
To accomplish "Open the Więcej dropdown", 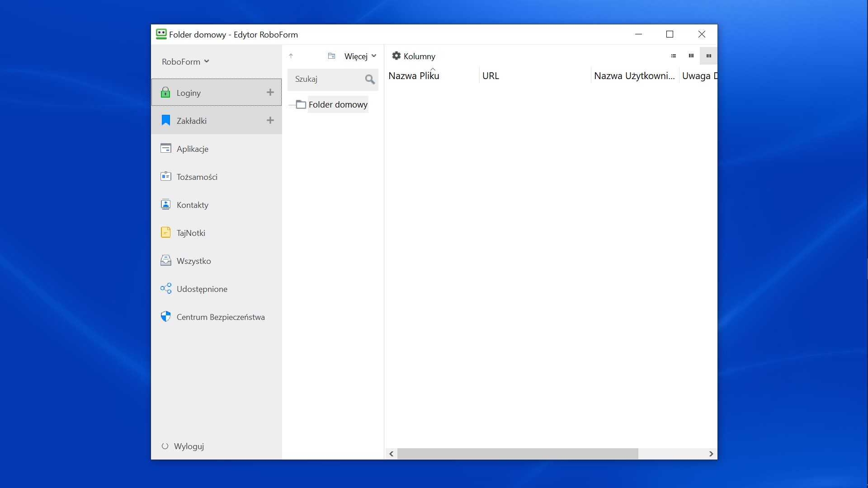I will coord(360,56).
